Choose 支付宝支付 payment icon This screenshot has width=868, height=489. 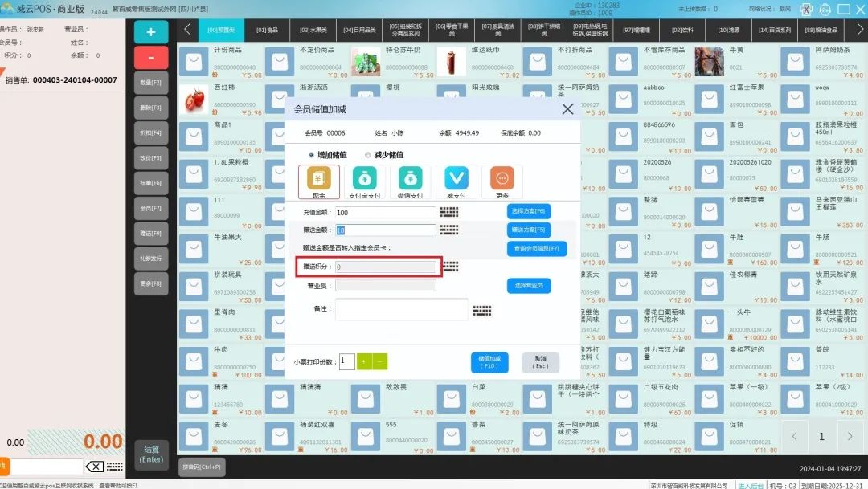click(x=364, y=181)
